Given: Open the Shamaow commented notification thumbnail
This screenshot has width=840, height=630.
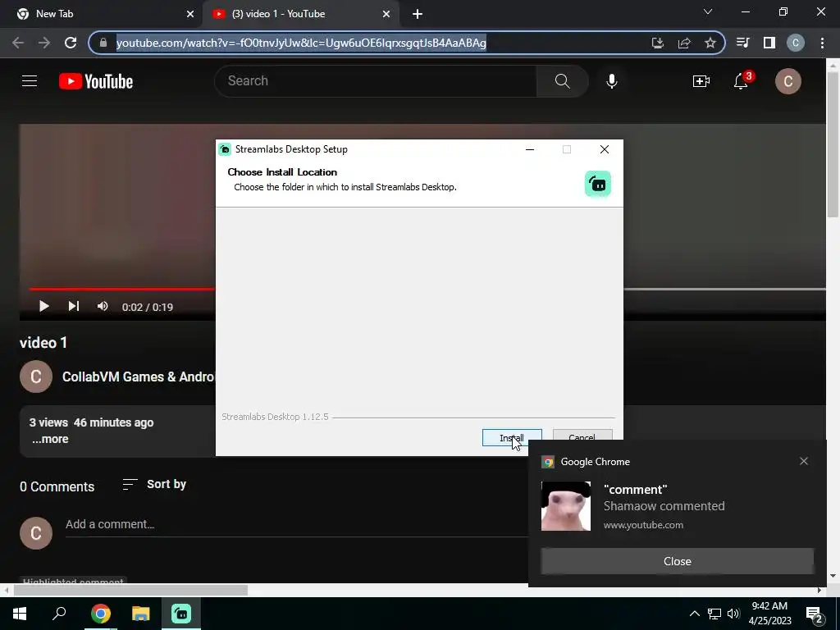Looking at the screenshot, I should click(566, 505).
